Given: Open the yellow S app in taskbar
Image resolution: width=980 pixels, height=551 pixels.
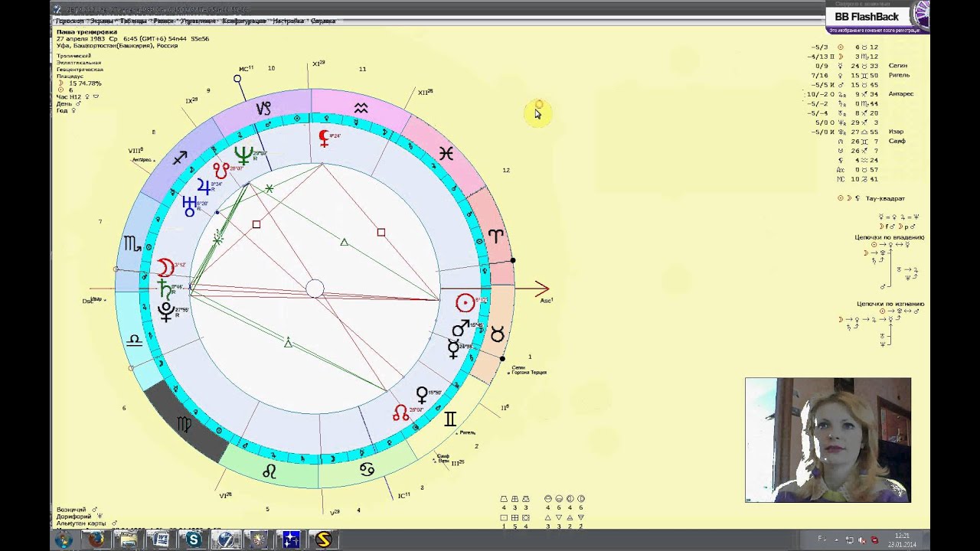Looking at the screenshot, I should (x=324, y=540).
